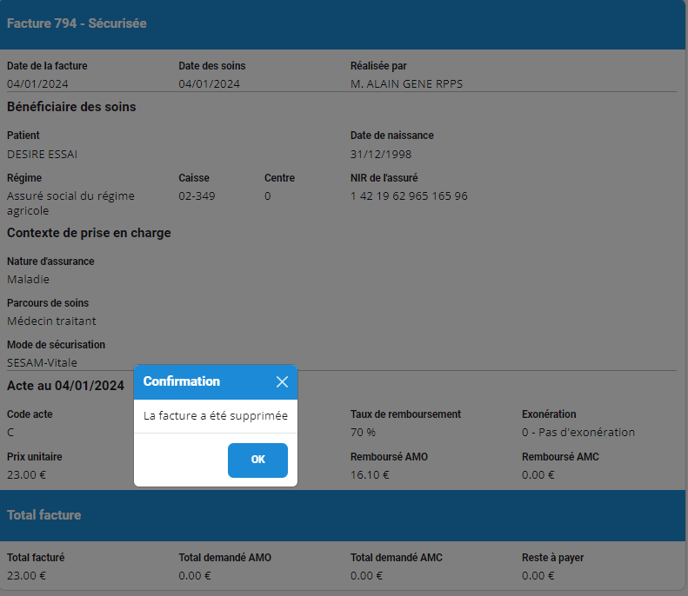
Task: Click the Confirmation dialog title bar
Action: (x=200, y=382)
